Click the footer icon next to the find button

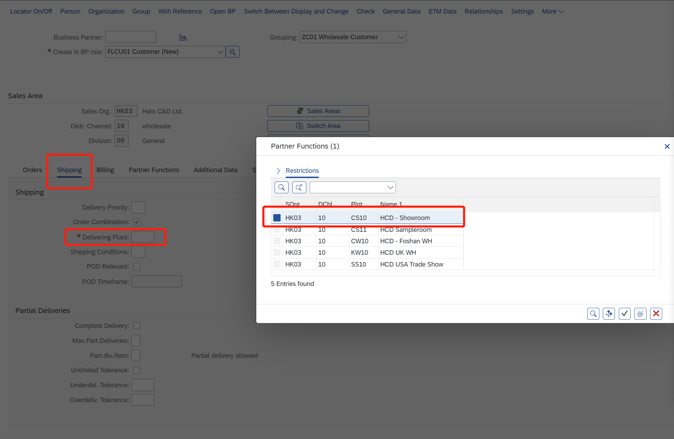pyautogui.click(x=609, y=314)
